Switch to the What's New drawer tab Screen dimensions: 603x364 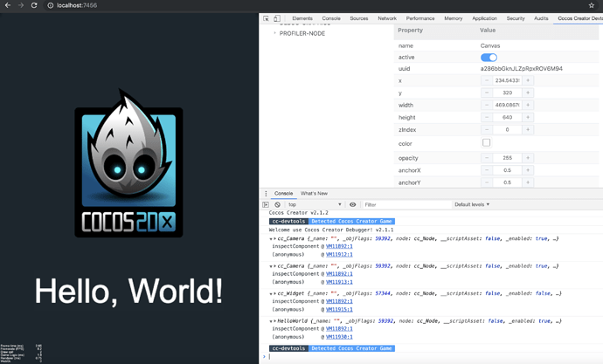(314, 194)
